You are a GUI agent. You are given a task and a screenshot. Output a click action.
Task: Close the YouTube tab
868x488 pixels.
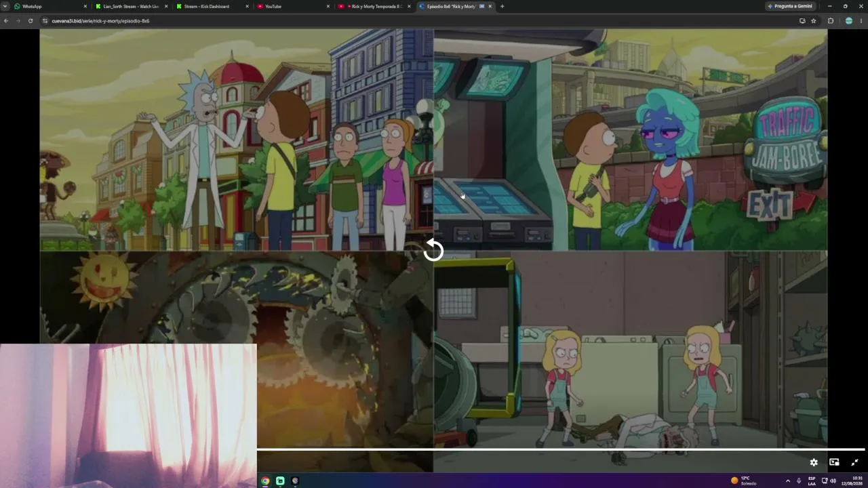coord(328,6)
